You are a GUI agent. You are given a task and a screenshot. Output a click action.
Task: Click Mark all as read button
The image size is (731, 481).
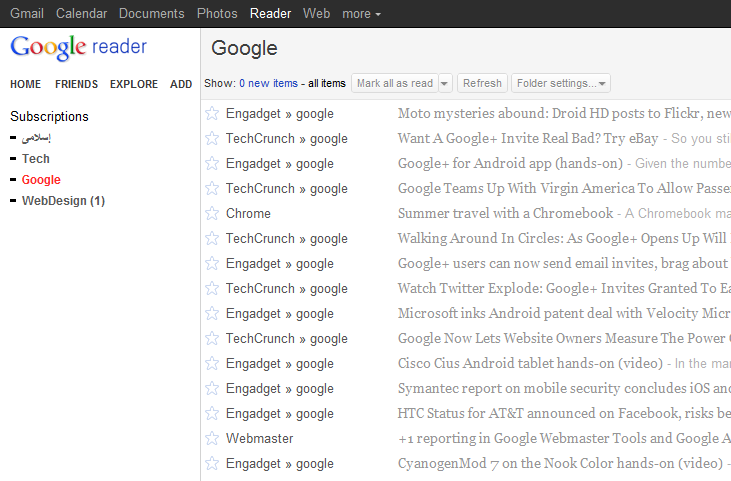[395, 83]
